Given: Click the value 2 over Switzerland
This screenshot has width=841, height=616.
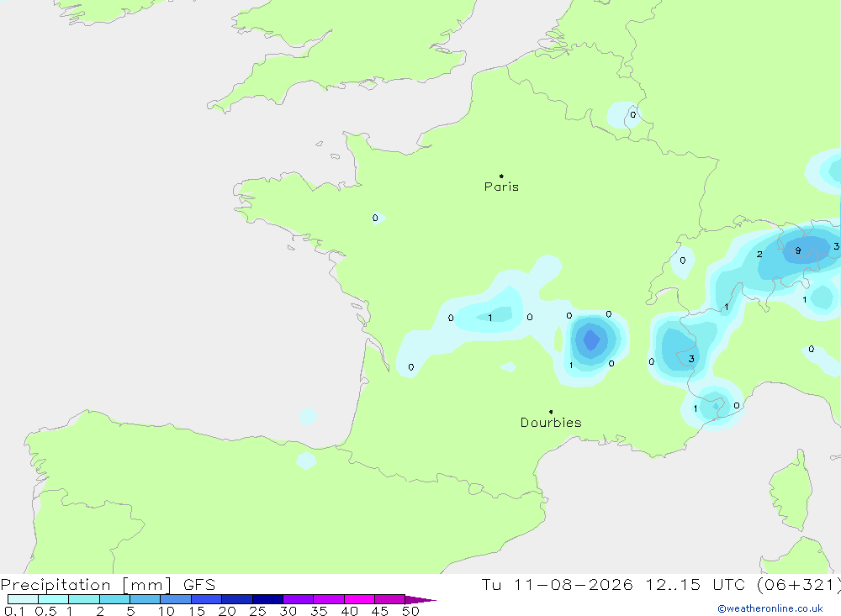Looking at the screenshot, I should (x=759, y=254).
